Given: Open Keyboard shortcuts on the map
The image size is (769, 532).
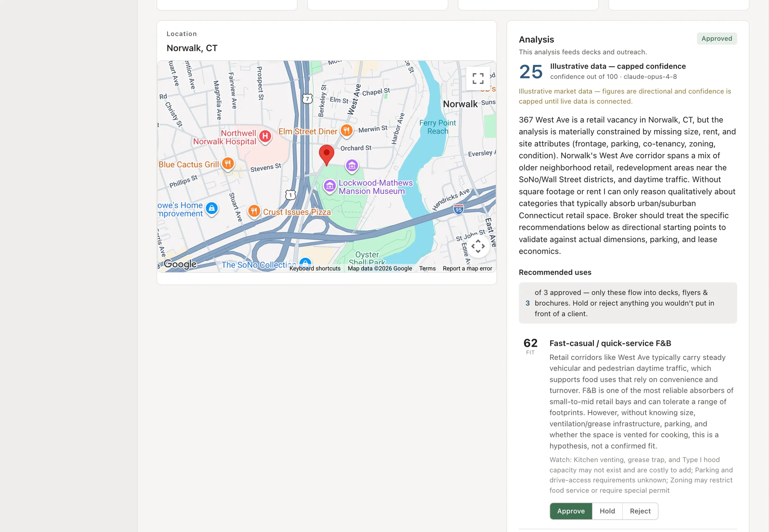Looking at the screenshot, I should tap(315, 269).
